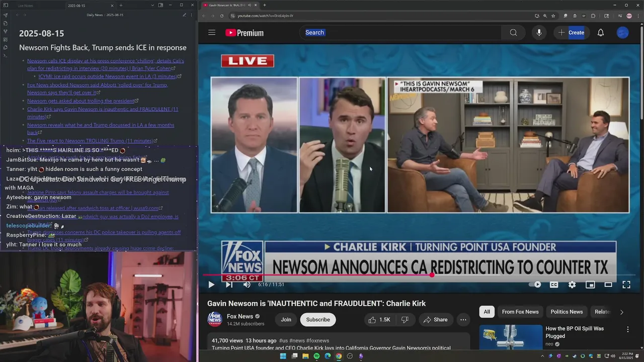Open YouTube notifications bell
Viewport: 644px width, 362px height.
click(x=601, y=33)
